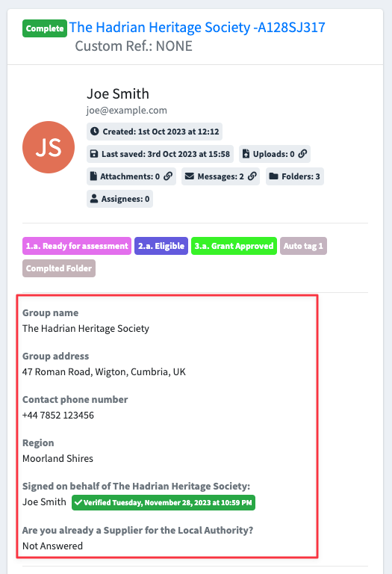Click the joe@example.com email address

coord(126,110)
